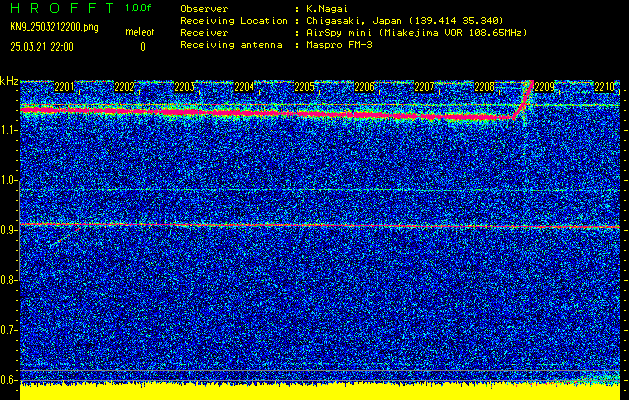The image size is (629, 400).
Task: Click the 2203 time marker
Action: pyautogui.click(x=185, y=87)
